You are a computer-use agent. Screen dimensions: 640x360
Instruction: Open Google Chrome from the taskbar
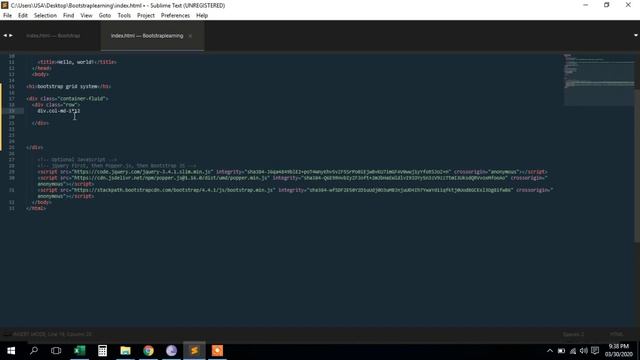149,351
